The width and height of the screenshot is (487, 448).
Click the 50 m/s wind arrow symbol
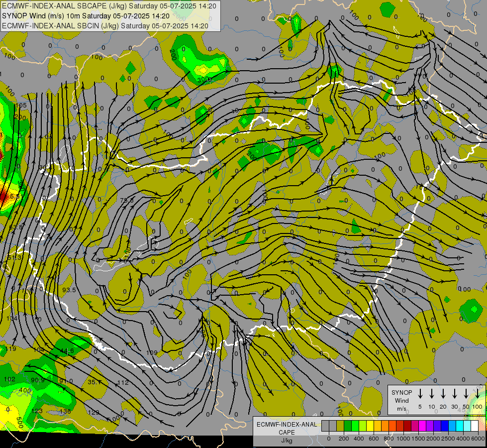pyautogui.click(x=466, y=394)
